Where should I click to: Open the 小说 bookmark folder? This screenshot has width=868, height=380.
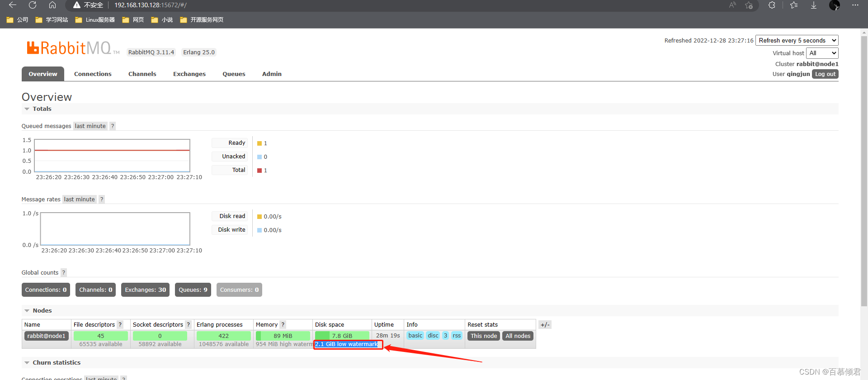point(162,20)
